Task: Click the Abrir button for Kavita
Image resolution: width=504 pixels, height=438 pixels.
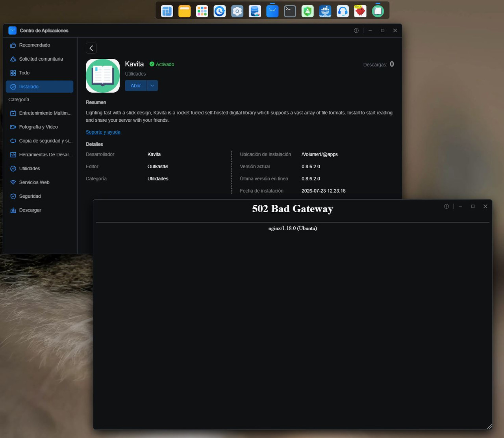Action: [136, 85]
